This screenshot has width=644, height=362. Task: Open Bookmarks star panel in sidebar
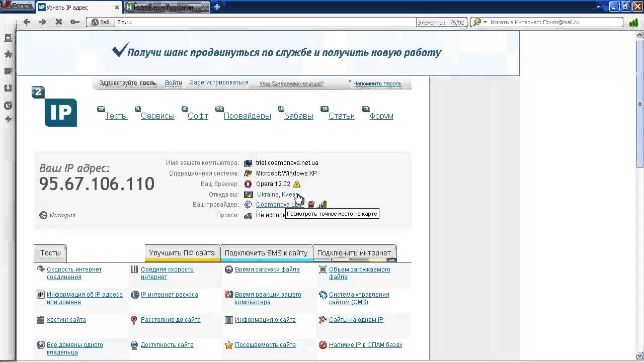pyautogui.click(x=8, y=54)
